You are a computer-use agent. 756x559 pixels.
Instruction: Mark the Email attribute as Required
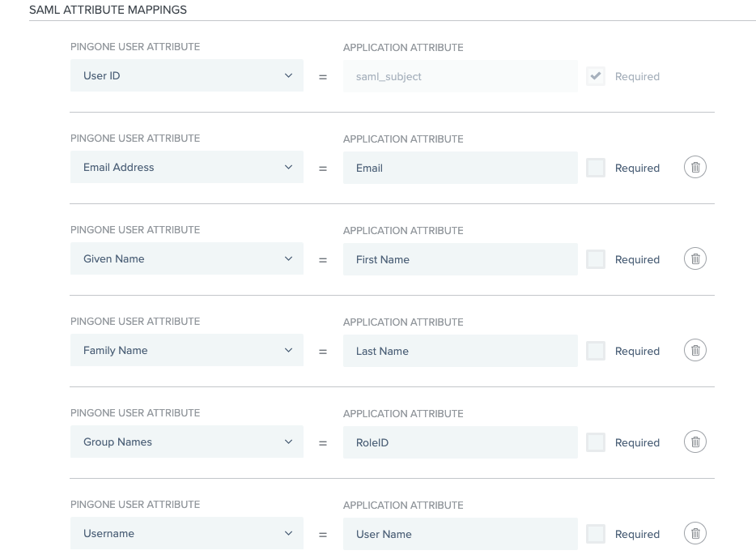tap(596, 168)
